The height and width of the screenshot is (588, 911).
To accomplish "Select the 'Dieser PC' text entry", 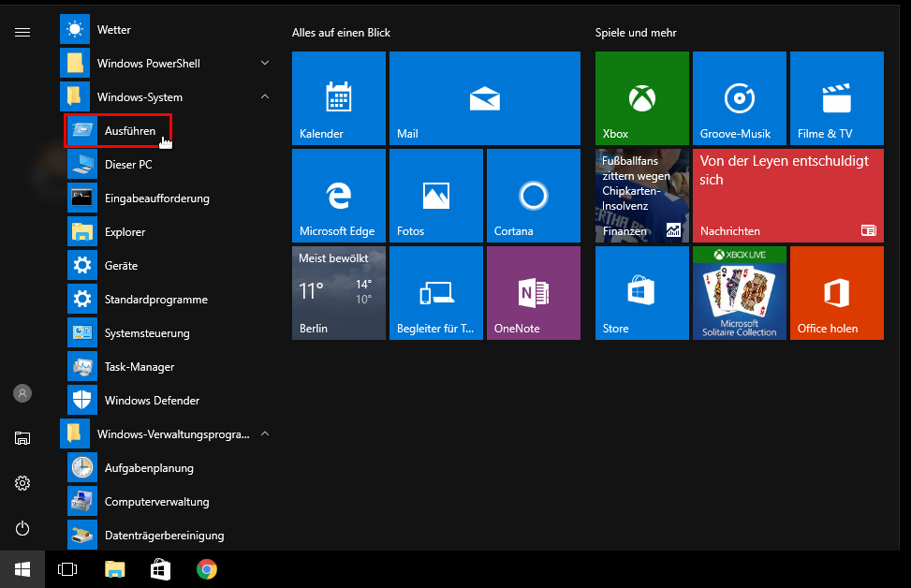I will pyautogui.click(x=128, y=165).
